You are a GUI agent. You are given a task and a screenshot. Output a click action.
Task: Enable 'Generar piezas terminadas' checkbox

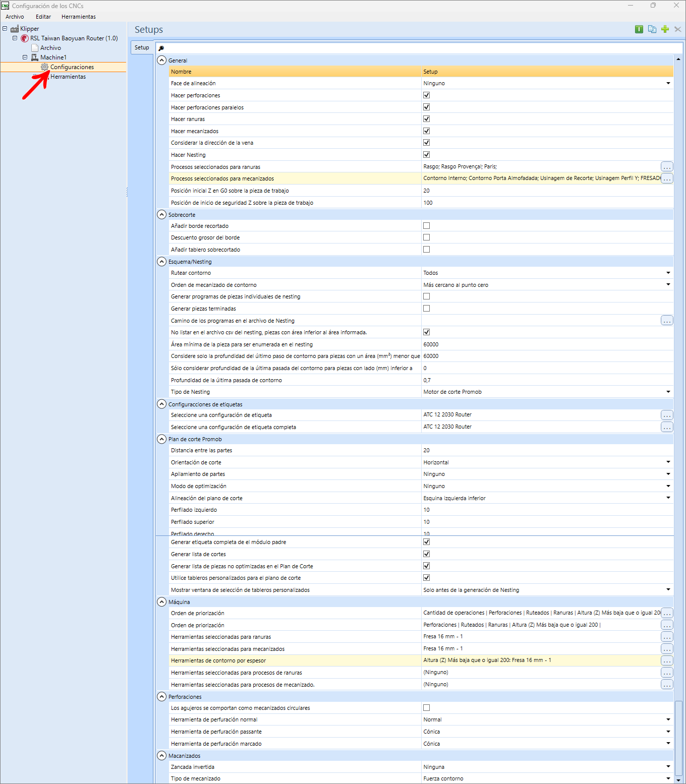(x=426, y=309)
